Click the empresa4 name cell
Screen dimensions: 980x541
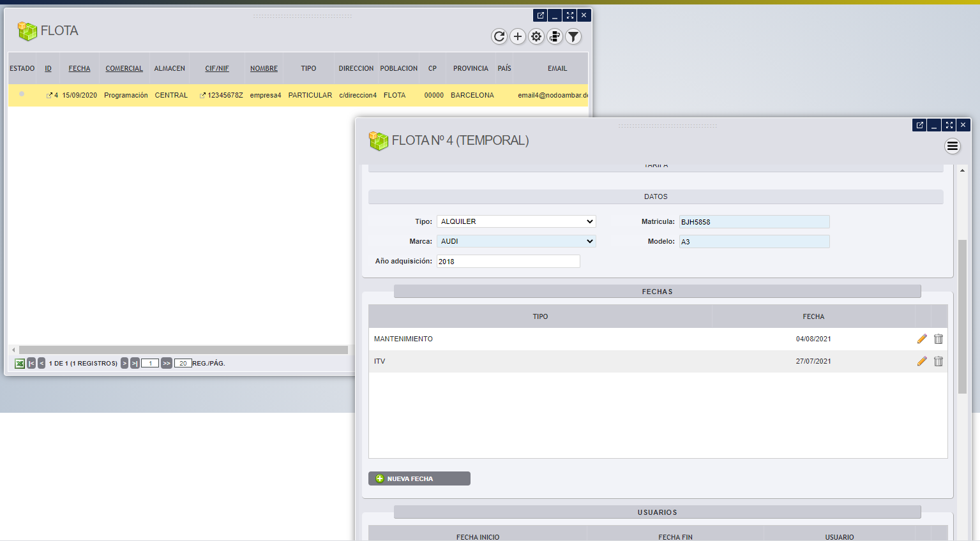coord(266,95)
